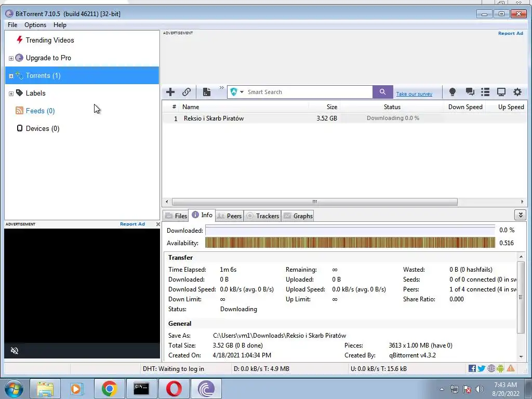Collapse the detail pane with double-chevron button
Viewport: 532px width, 399px height.
point(520,215)
